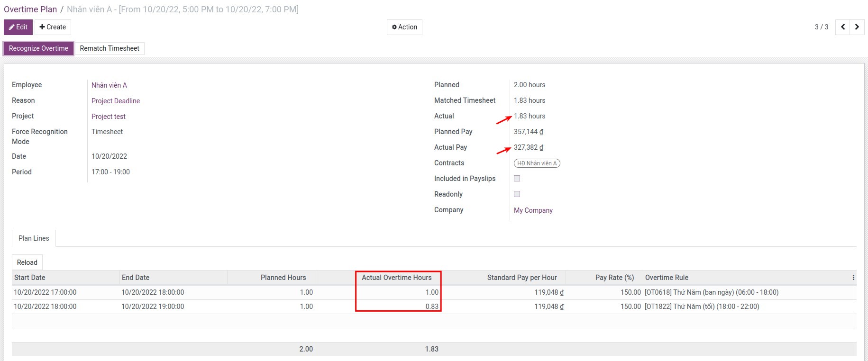Toggle the Included in Payslips checkbox
868x361 pixels.
click(517, 179)
